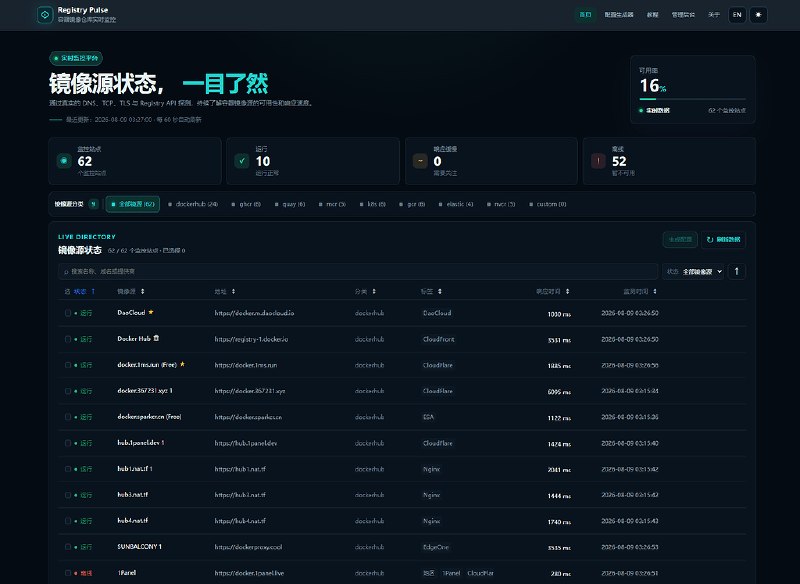Screen dimensions: 800x584
Task: Click the star icon next to docker.1ms.run
Action: click(182, 364)
